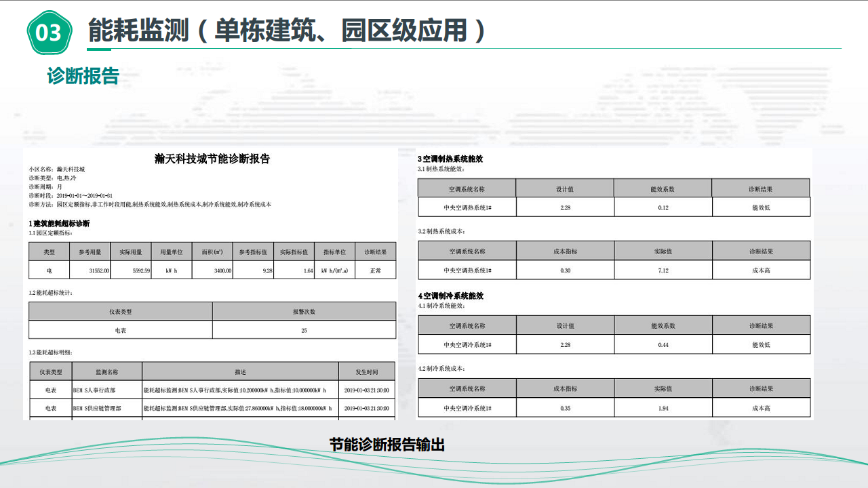868x488 pixels.
Task: Click section heading "3 空调制热系统能效"
Action: click(450, 159)
